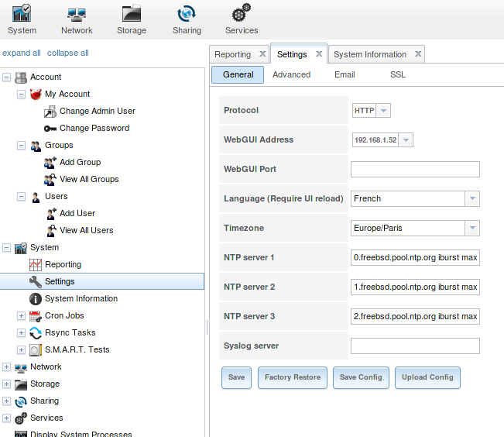This screenshot has height=437, width=504.
Task: Close the Reporting tab
Action: 262,53
